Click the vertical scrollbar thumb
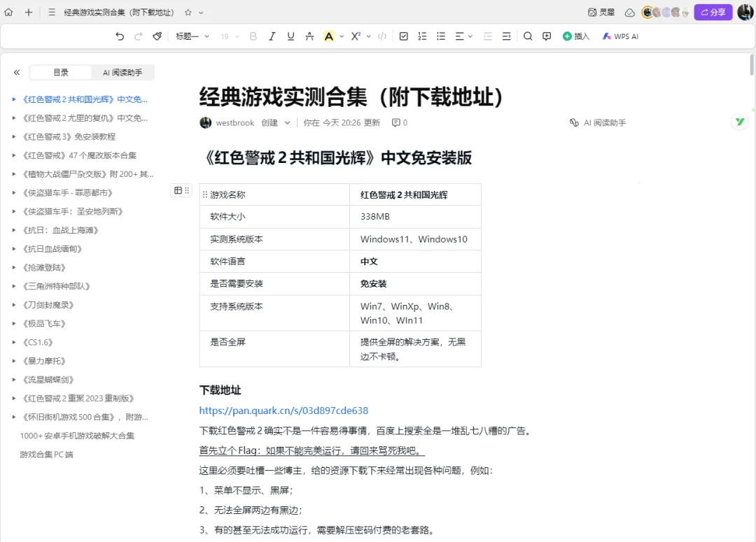 [x=751, y=65]
